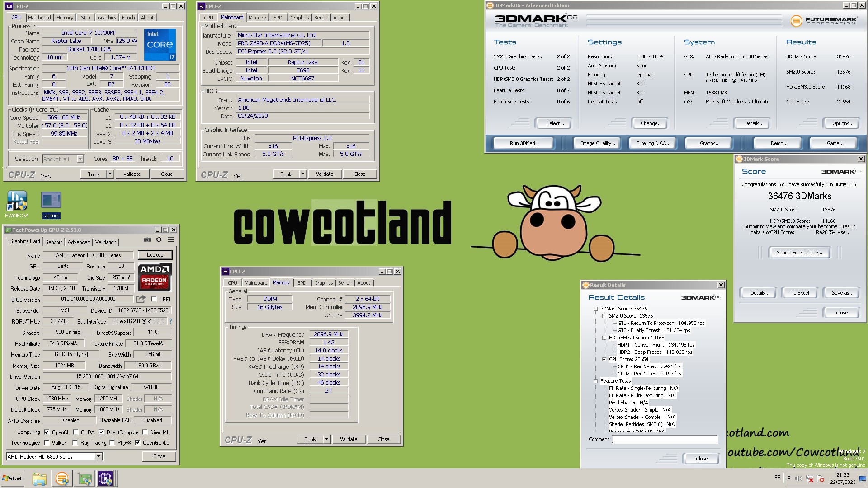Image resolution: width=868 pixels, height=488 pixels.
Task: Toggle the OpenCL checkbox
Action: (47, 432)
